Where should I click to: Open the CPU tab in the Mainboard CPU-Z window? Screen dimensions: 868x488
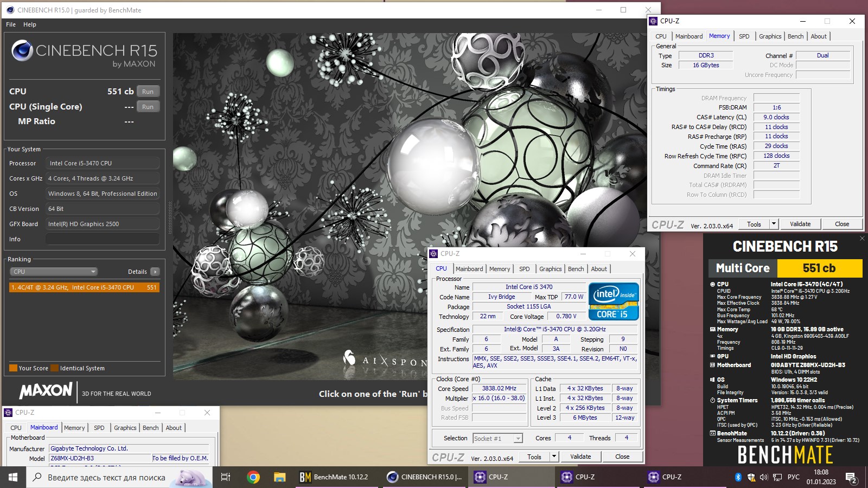click(16, 428)
